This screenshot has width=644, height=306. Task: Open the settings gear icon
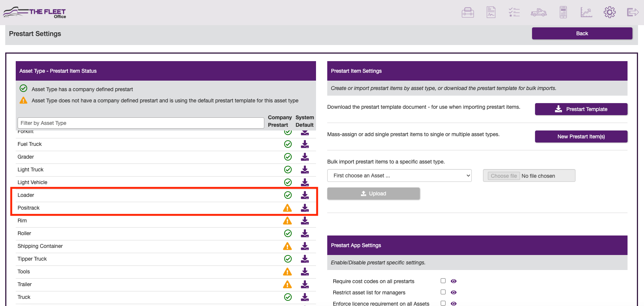pos(610,12)
